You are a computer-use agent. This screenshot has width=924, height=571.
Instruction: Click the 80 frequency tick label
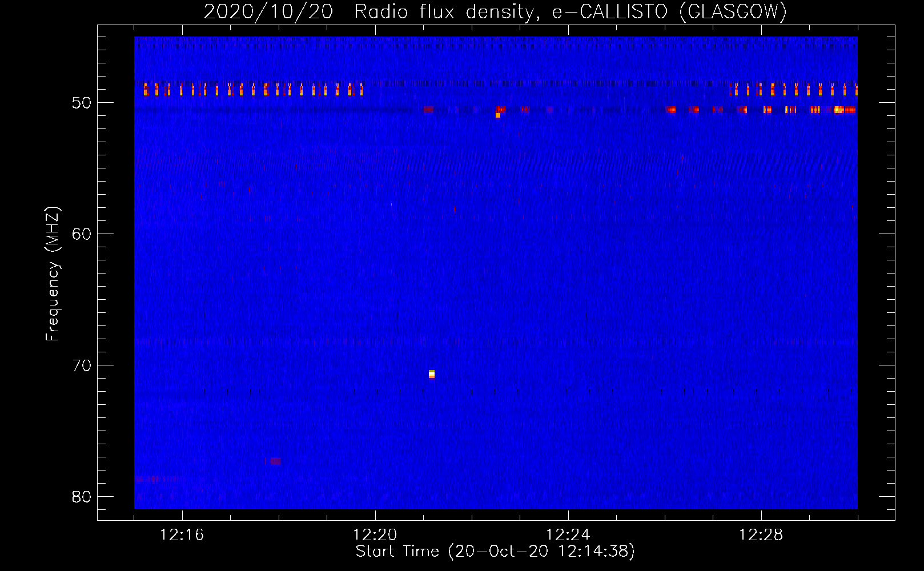click(x=82, y=497)
